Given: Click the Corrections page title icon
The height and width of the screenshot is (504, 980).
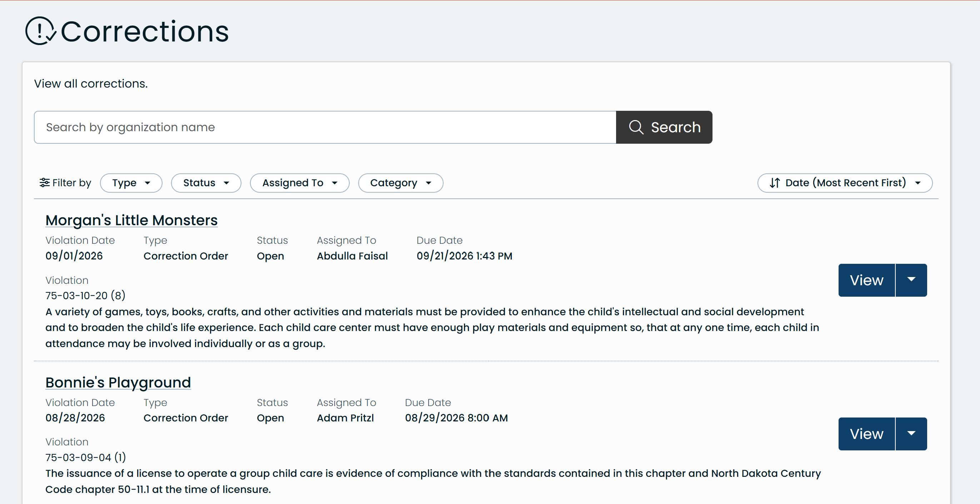Looking at the screenshot, I should click(41, 31).
